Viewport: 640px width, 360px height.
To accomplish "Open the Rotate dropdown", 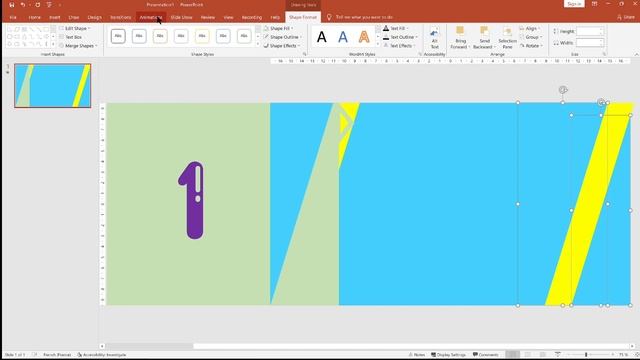I will (531, 46).
